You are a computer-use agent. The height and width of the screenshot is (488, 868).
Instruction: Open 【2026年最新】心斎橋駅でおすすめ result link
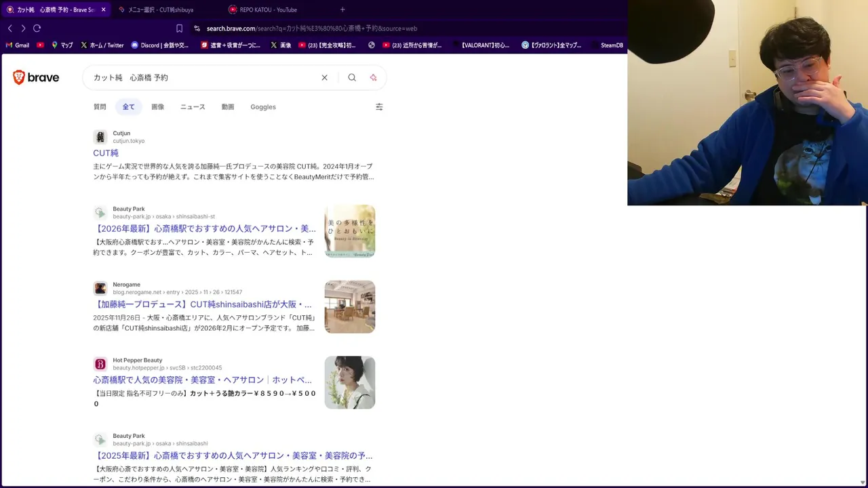(x=205, y=228)
